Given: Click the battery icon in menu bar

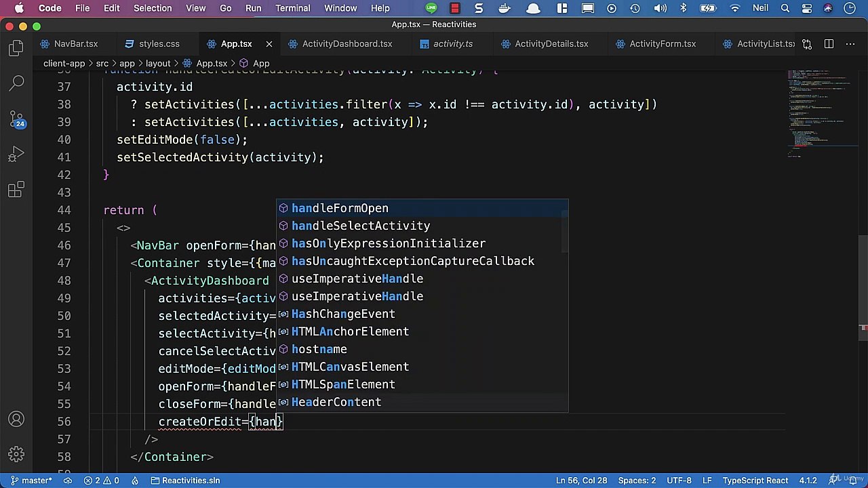Looking at the screenshot, I should click(708, 8).
